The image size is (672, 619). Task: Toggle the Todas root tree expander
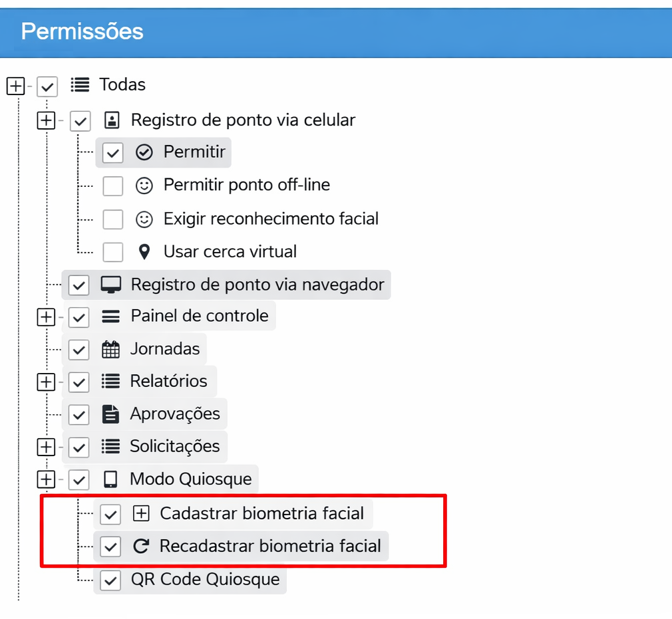(x=15, y=86)
